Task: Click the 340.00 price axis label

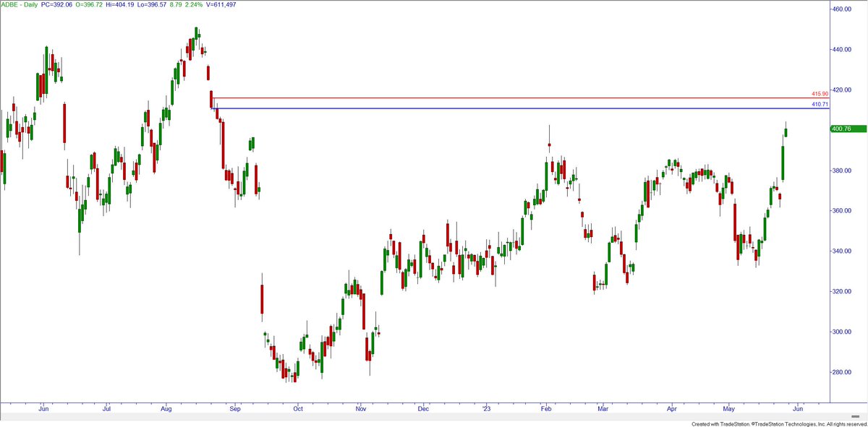Action: pyautogui.click(x=843, y=251)
